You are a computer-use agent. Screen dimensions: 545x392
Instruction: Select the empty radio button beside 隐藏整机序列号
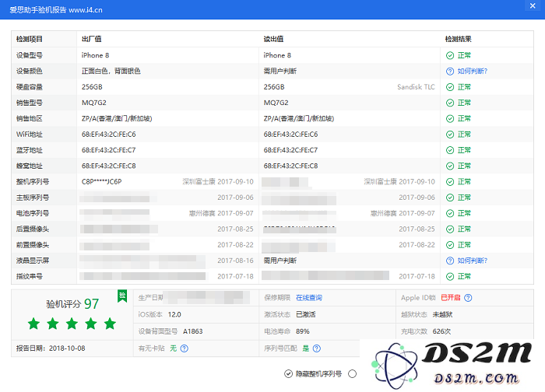353,373
